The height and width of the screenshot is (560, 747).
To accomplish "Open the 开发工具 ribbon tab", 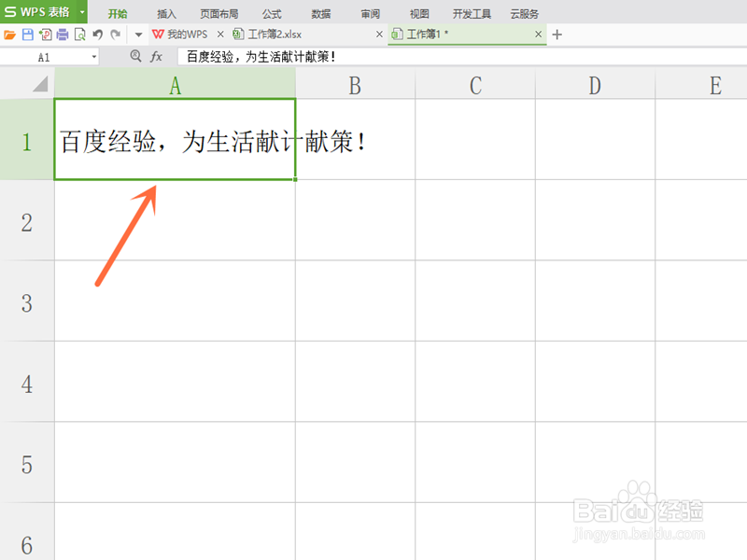I will pyautogui.click(x=472, y=14).
